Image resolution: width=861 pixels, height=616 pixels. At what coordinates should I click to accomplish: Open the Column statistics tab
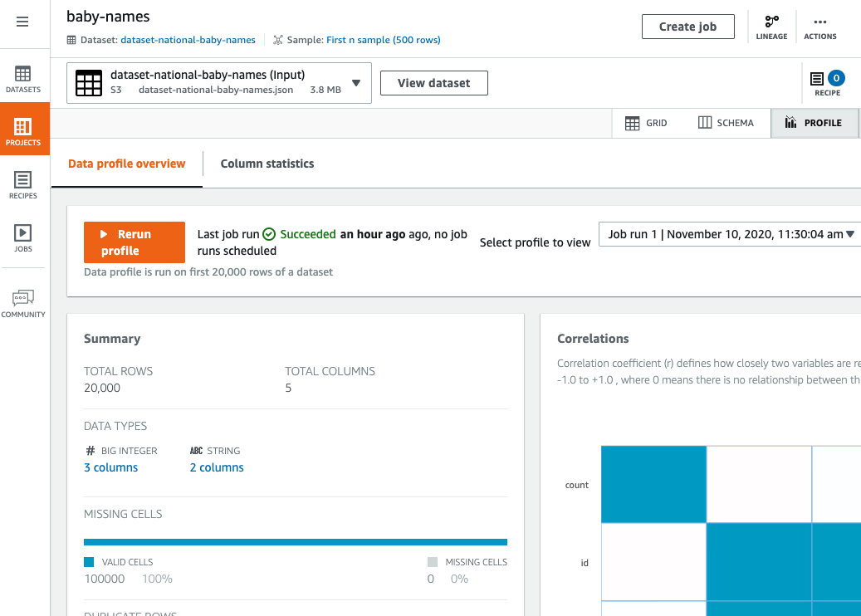tap(267, 164)
